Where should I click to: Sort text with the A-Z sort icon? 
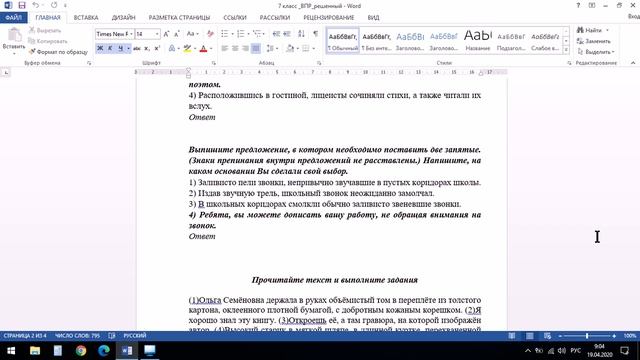click(x=301, y=34)
